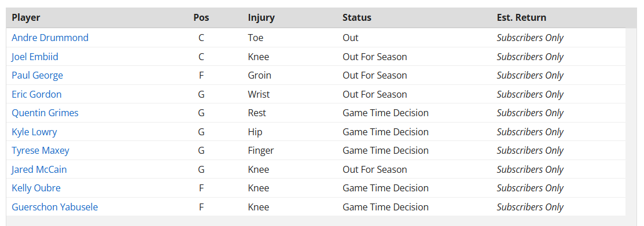Click Joel Embiid's Out For Season status
The height and width of the screenshot is (226, 644).
pyautogui.click(x=374, y=57)
